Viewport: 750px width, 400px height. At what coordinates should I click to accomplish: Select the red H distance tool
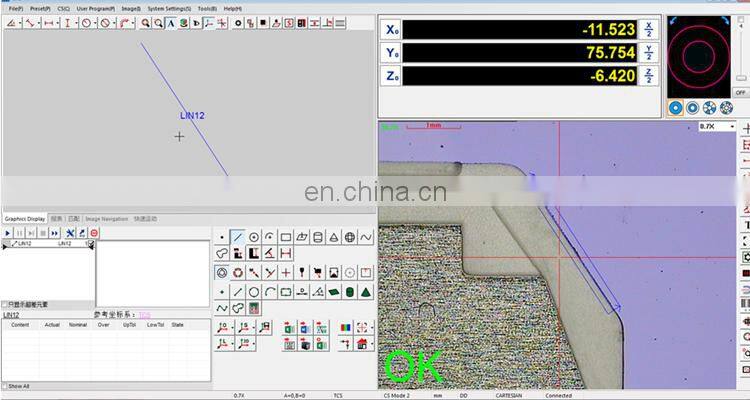click(x=286, y=254)
